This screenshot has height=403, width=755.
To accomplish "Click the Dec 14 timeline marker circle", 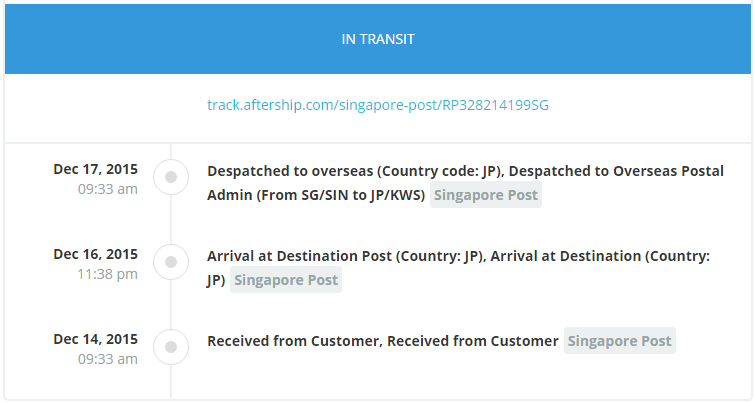I will (171, 347).
